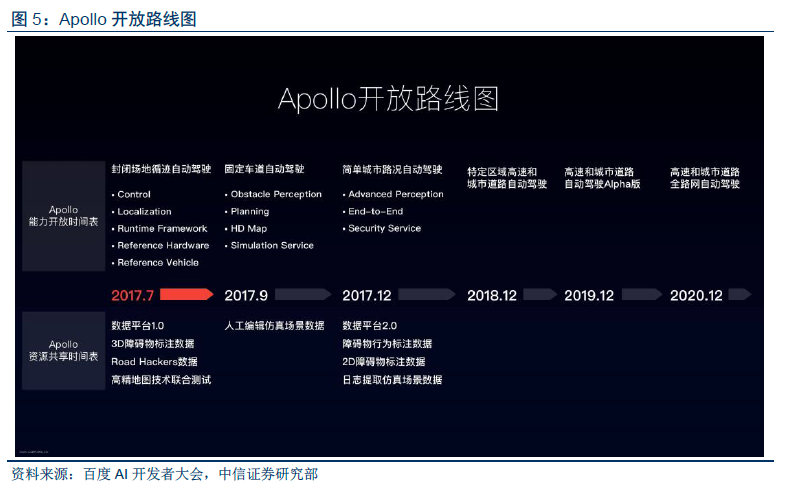
Task: Click the Advanced Perception bullet item
Action: (393, 194)
